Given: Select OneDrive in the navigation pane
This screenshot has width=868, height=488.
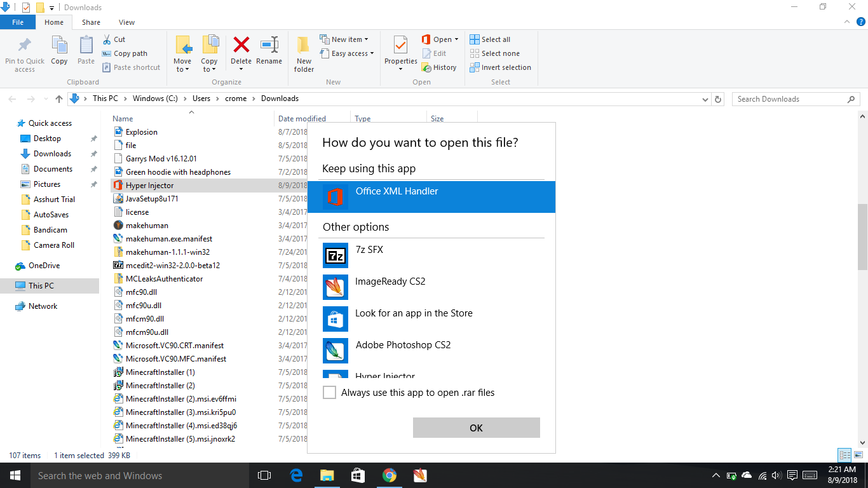Looking at the screenshot, I should [44, 266].
